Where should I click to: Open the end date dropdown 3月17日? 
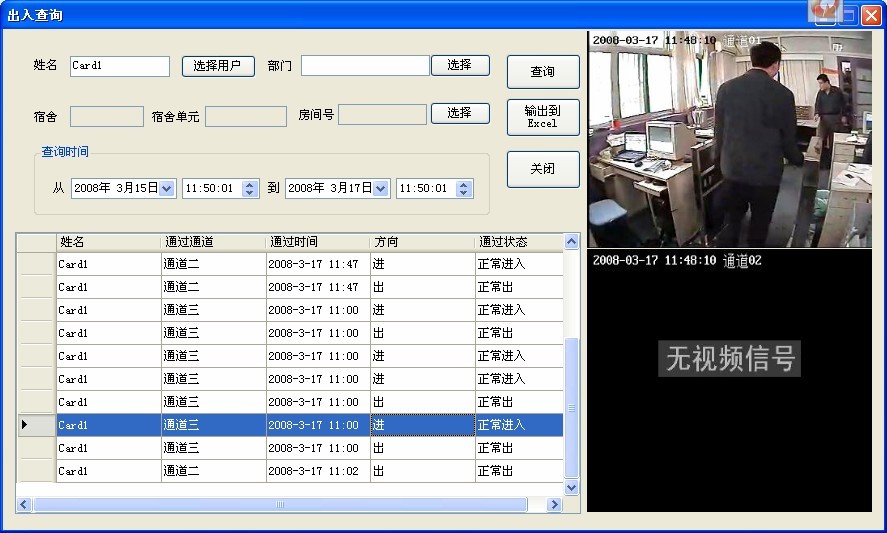point(381,188)
